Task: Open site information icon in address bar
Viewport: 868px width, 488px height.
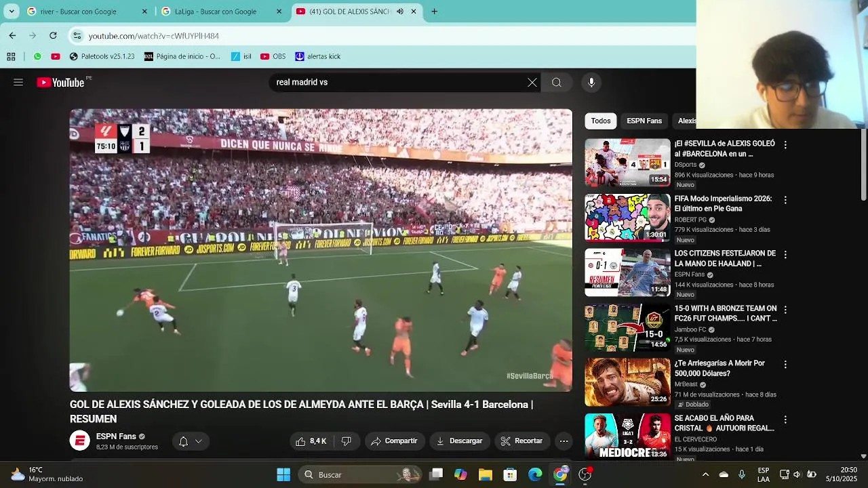Action: tap(77, 35)
